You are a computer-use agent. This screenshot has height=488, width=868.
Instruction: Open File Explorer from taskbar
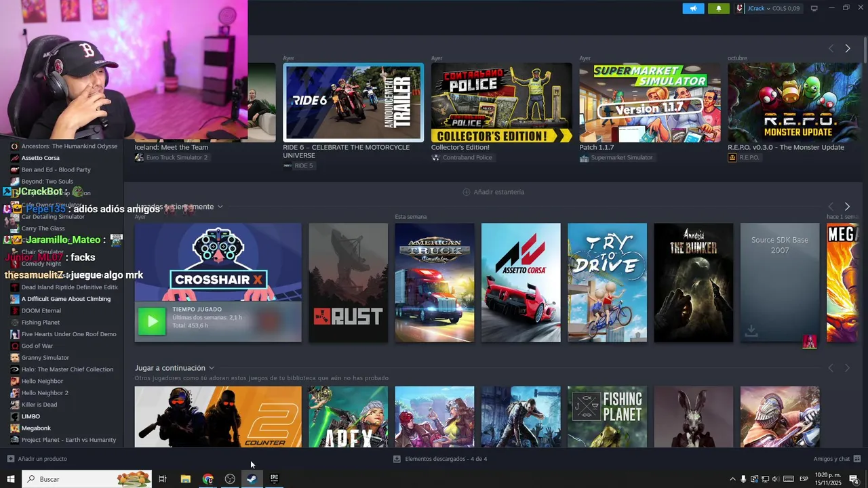pos(185,479)
